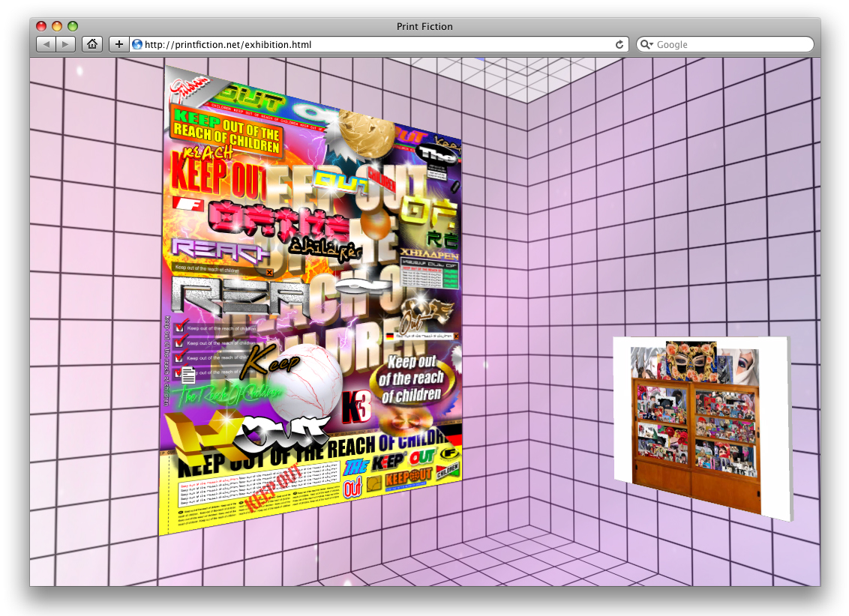Click the orange X on poster's yellow bar

[x=269, y=272]
